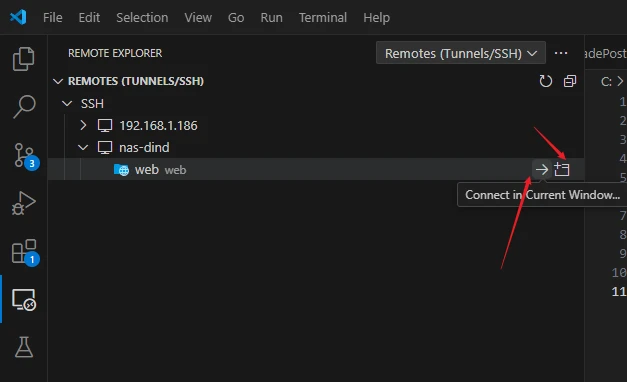Open the Search view icon
This screenshot has width=627, height=382.
tap(24, 106)
